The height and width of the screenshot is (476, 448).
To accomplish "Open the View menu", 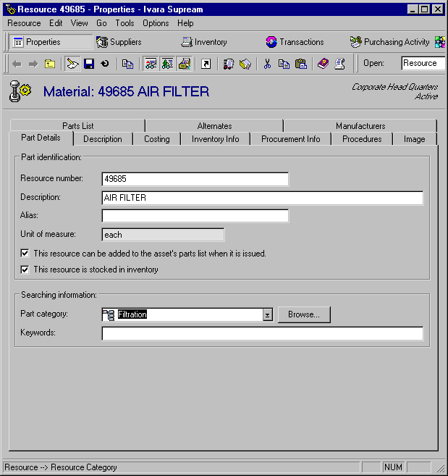I will point(79,23).
